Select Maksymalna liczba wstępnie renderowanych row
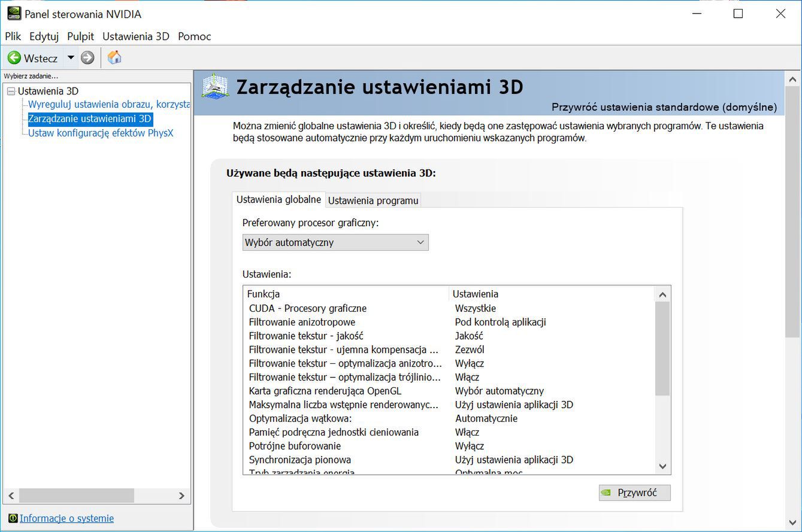This screenshot has height=532, width=802. pos(449,405)
